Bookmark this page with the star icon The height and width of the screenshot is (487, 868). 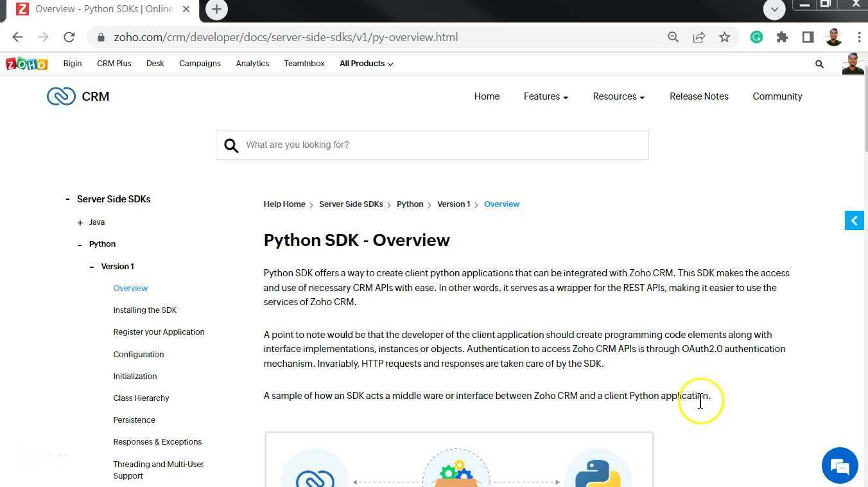tap(724, 37)
